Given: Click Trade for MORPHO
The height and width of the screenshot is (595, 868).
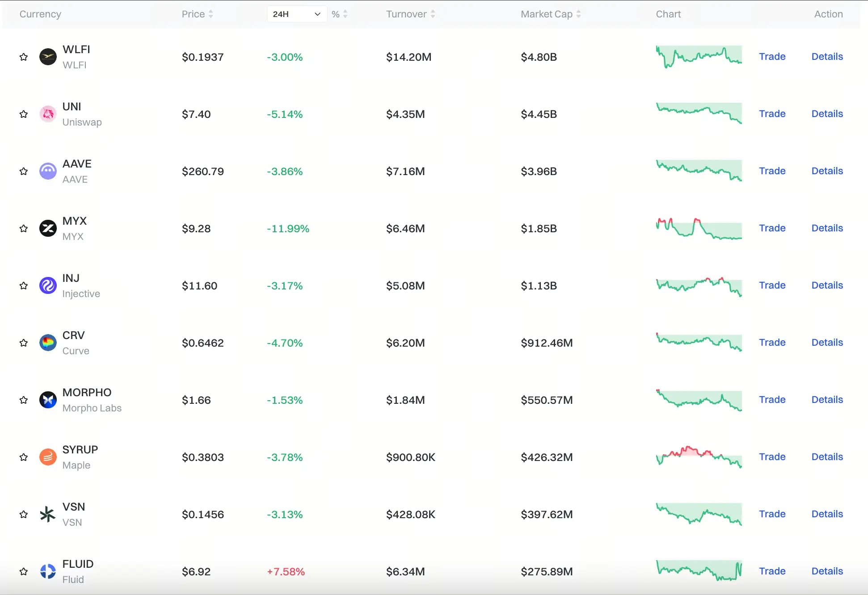Looking at the screenshot, I should point(772,400).
